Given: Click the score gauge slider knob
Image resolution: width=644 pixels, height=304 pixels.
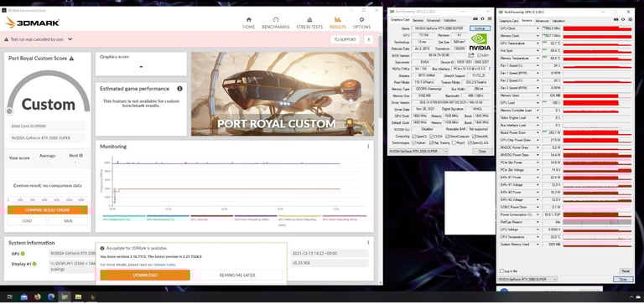Looking at the screenshot, I should point(9,111).
